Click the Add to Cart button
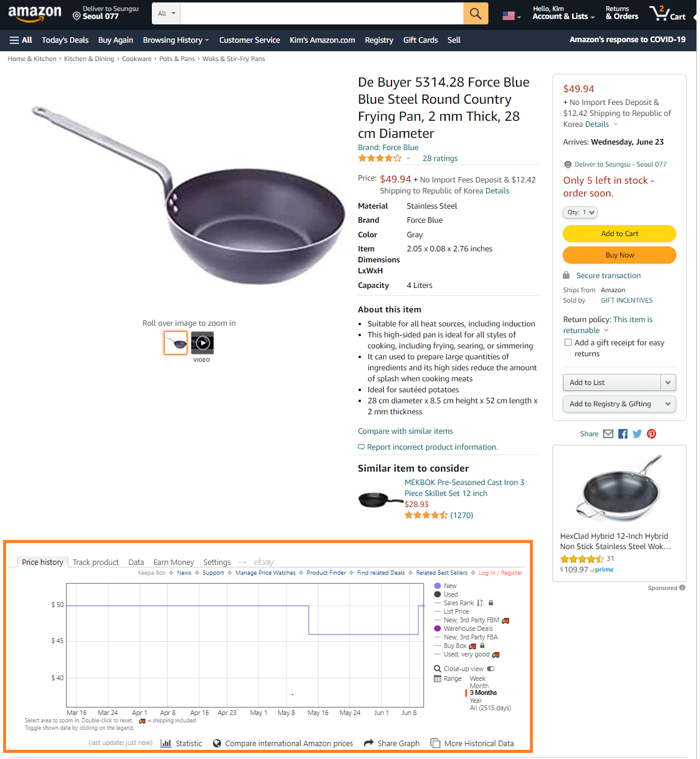 tap(620, 234)
